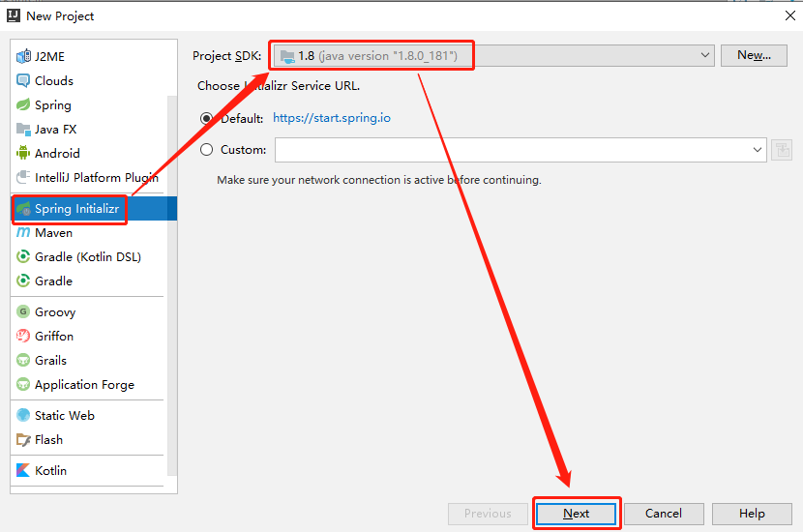Click the Static Web globe icon

tap(23, 415)
